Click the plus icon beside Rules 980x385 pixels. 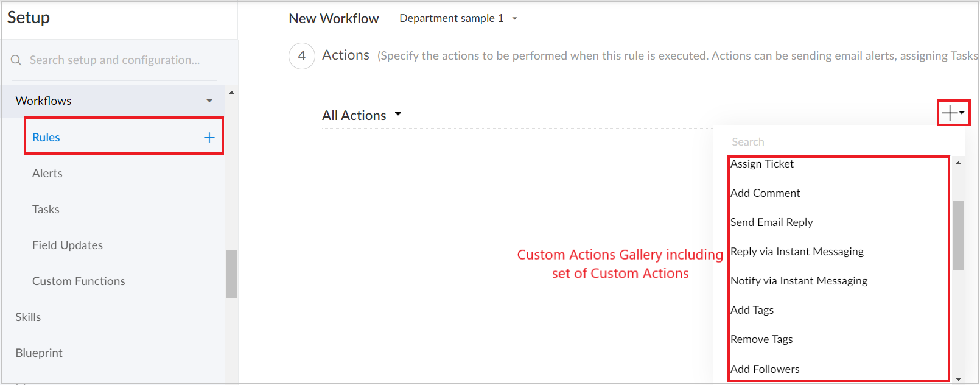click(x=209, y=138)
